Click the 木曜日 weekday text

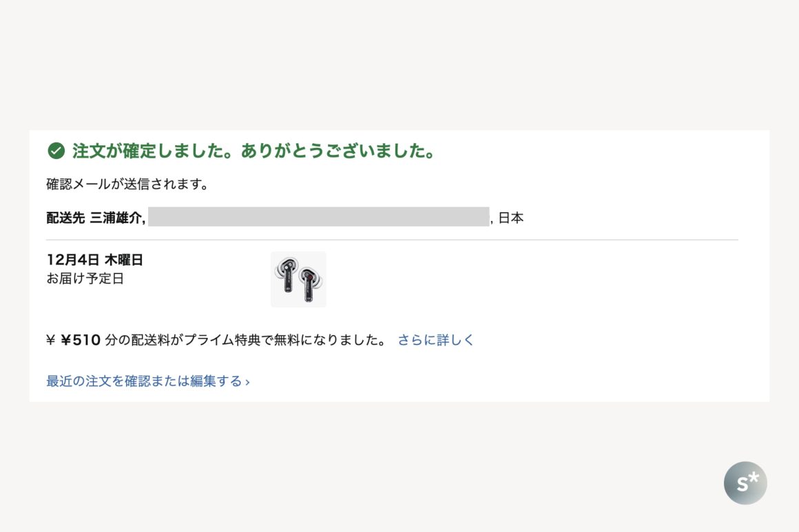[124, 260]
